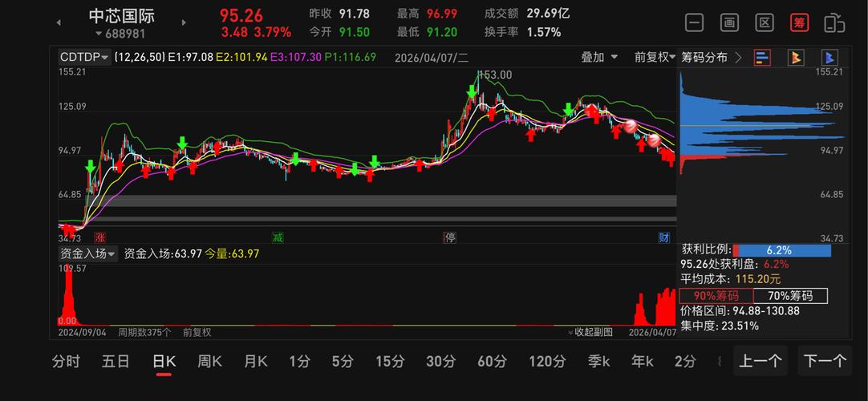This screenshot has height=401, width=868.
Task: Click the E1:97.08 indicator value
Action: coord(190,57)
